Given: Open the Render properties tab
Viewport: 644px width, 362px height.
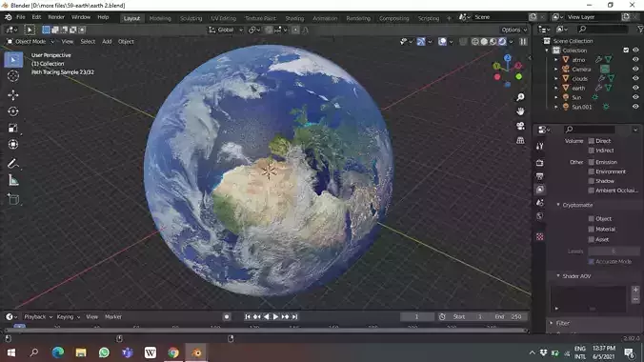Looking at the screenshot, I should pos(539,163).
